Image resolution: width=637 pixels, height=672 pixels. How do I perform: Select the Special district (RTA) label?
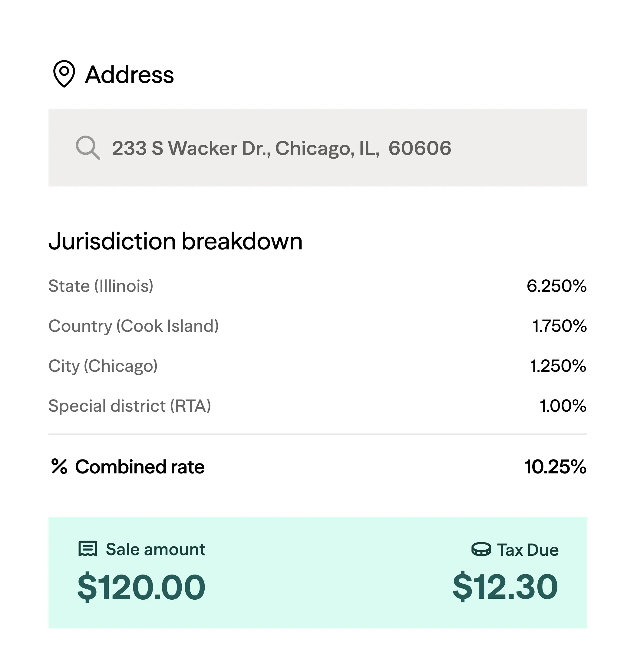(x=129, y=406)
